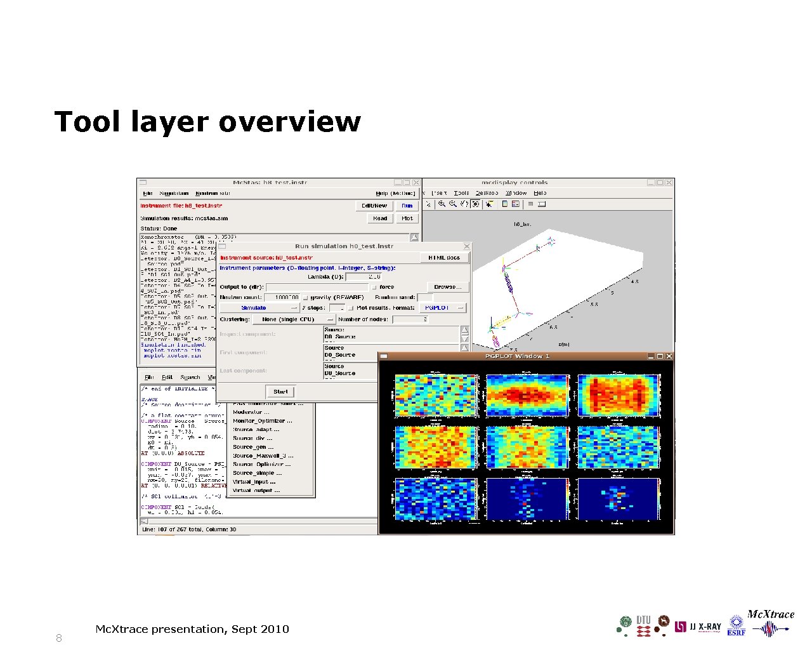The image size is (812, 650).
Task: Close the Run simulation dialog
Action: pyautogui.click(x=467, y=246)
